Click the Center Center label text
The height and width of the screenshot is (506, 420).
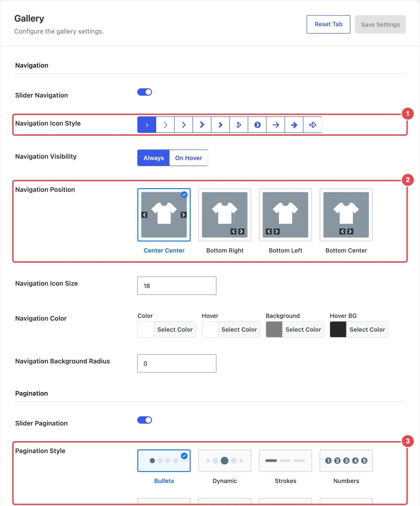164,250
